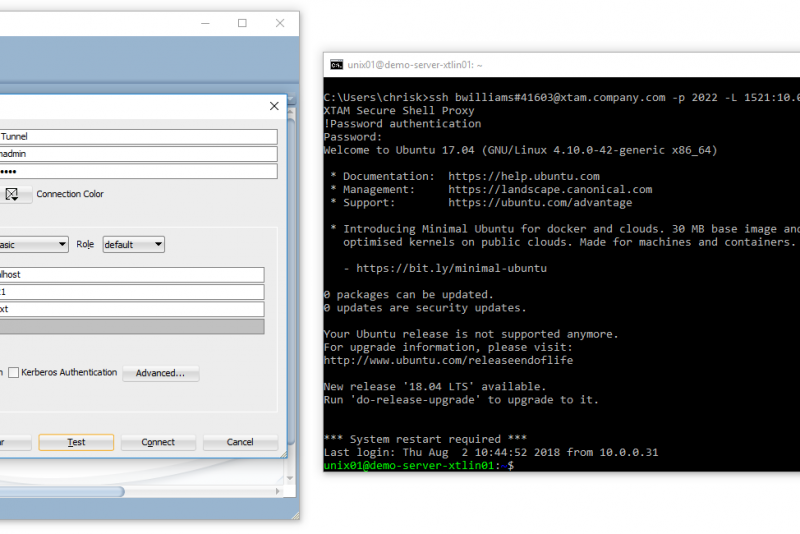
Task: Enable Kerberos Authentication checkbox
Action: tap(14, 373)
